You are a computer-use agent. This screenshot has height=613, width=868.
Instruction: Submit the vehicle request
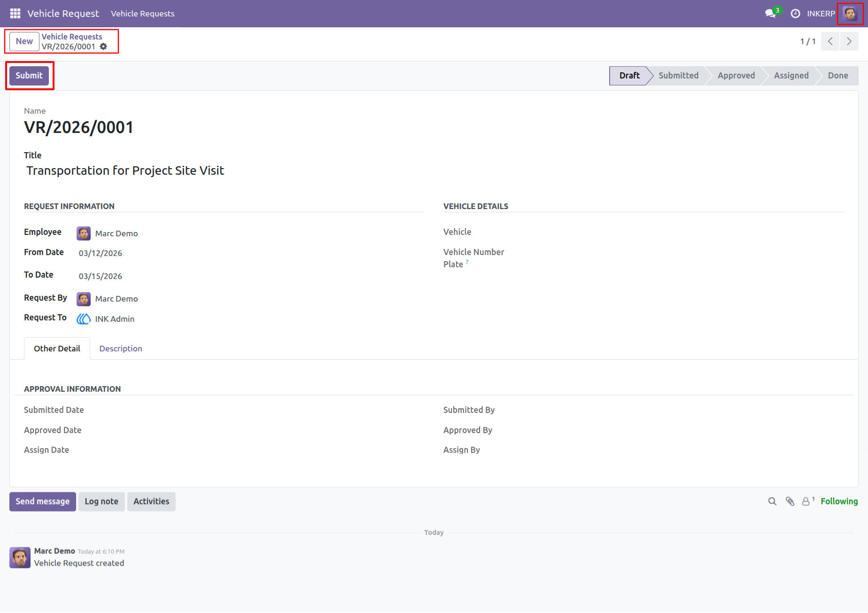pos(29,76)
